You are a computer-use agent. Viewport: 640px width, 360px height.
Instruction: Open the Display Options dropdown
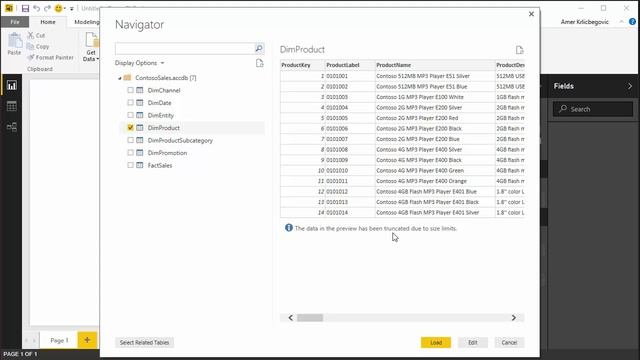[x=140, y=63]
